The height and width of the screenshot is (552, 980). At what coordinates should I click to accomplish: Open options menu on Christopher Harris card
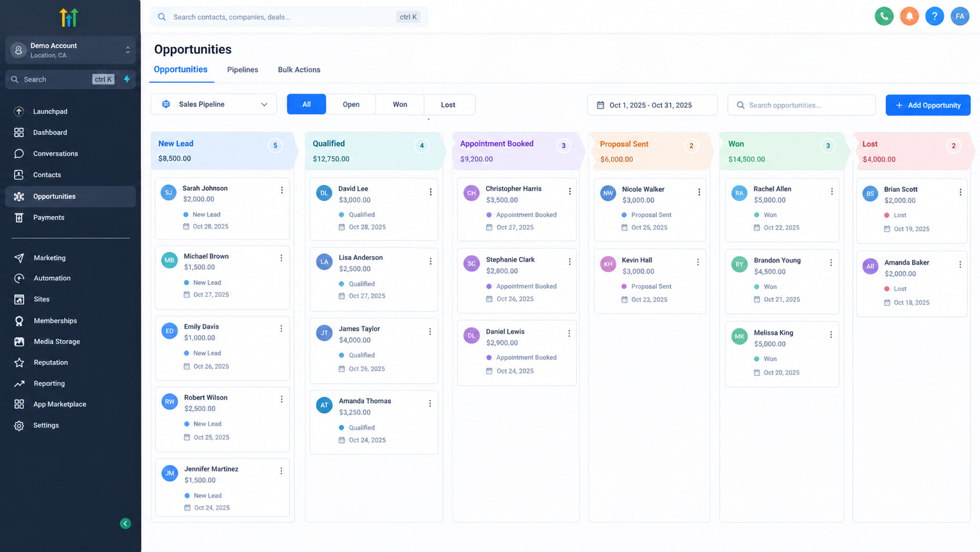pos(570,191)
